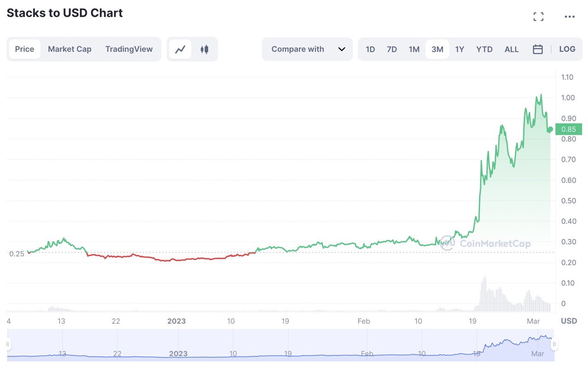Screen dimensions: 588x367
Task: Open the more options menu at top right
Action: (x=570, y=17)
